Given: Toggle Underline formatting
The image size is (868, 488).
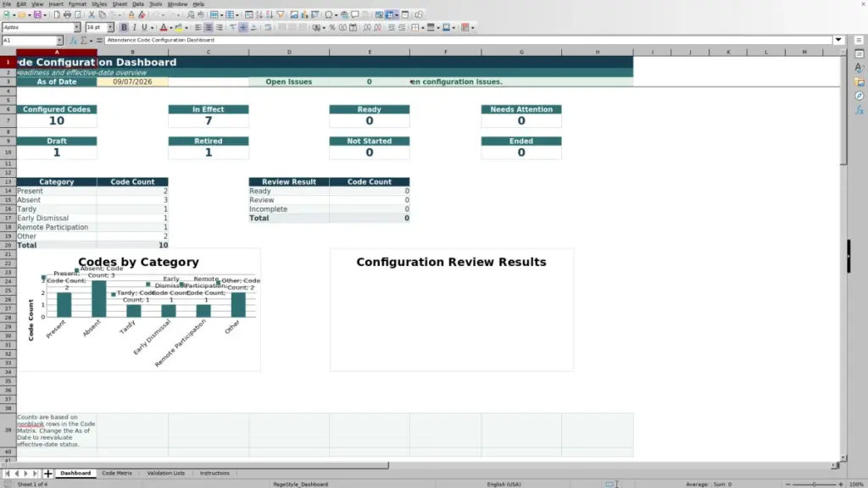Looking at the screenshot, I should (x=144, y=27).
